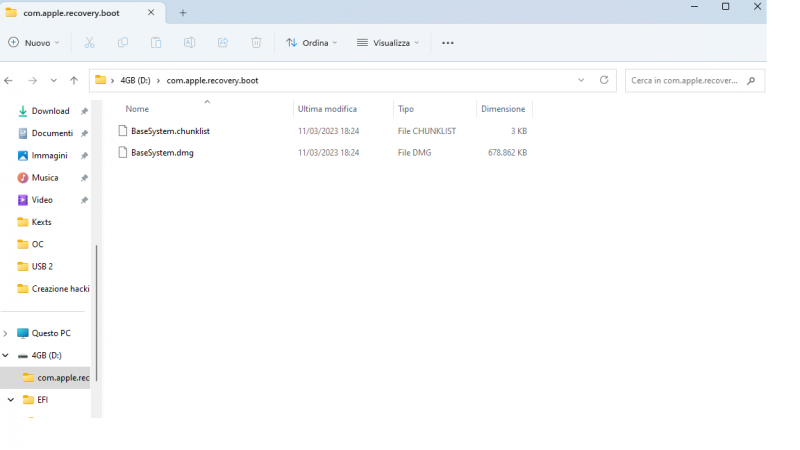Open the three-dots more options menu
Image resolution: width=800 pixels, height=450 pixels.
447,43
